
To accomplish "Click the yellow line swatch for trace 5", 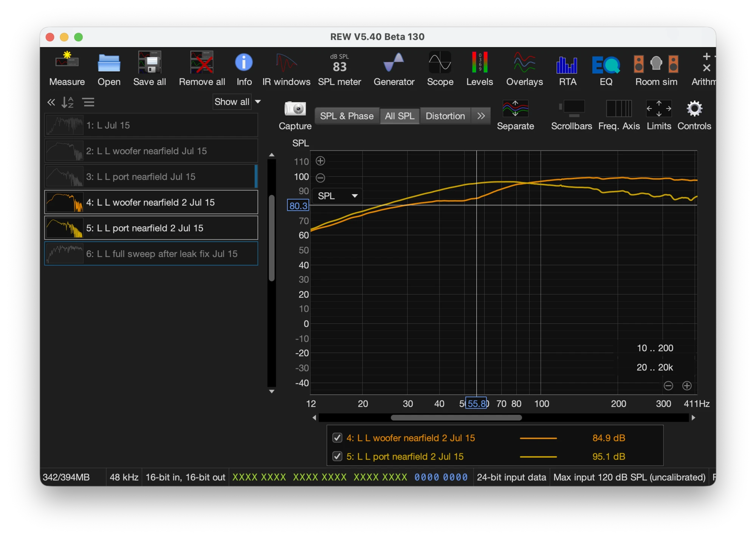I will pyautogui.click(x=538, y=457).
